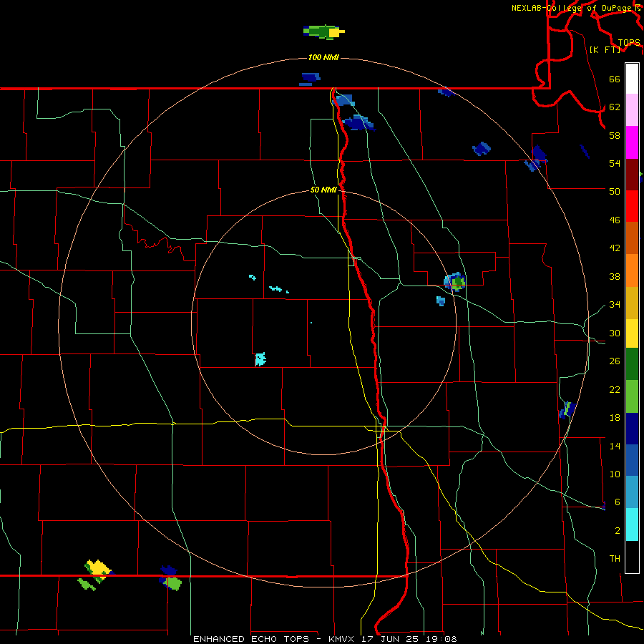This screenshot has height=644, width=644.
Task: Select the cyan legend swatch near 2
Action: [632, 525]
